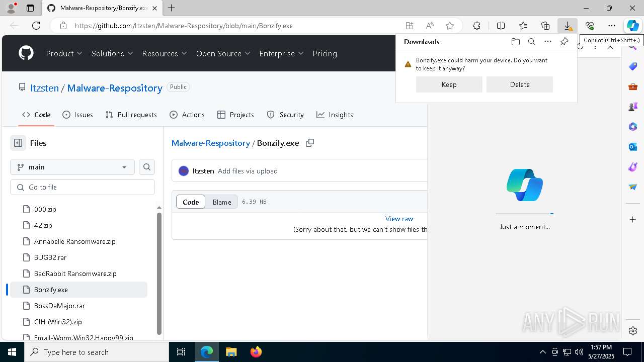This screenshot has height=362, width=644.
Task: Click the search files magnifier button
Action: (147, 167)
